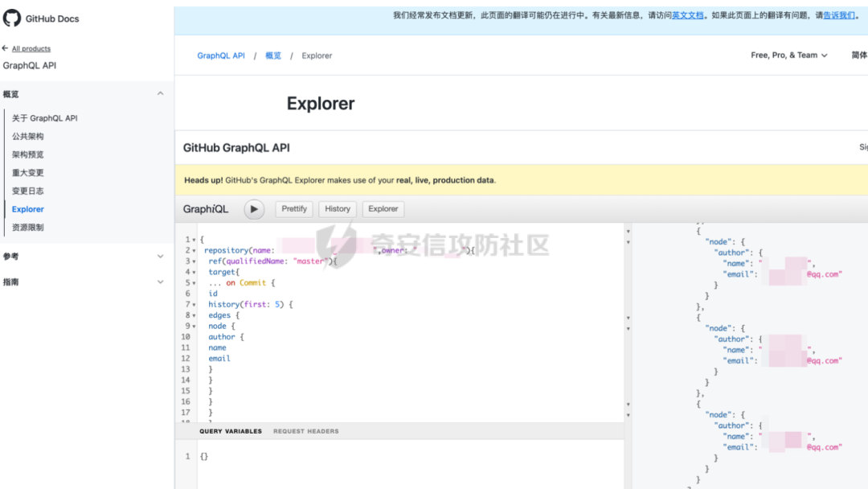
Task: Run the query with the play button
Action: pos(254,209)
